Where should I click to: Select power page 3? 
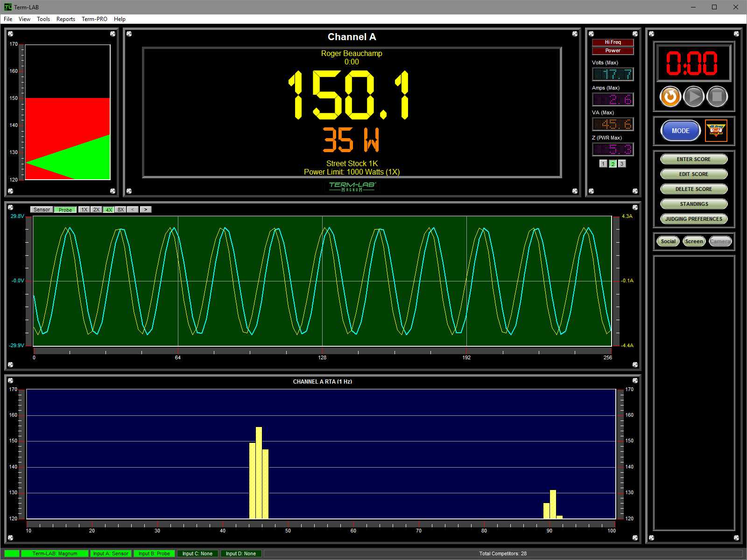tap(622, 164)
